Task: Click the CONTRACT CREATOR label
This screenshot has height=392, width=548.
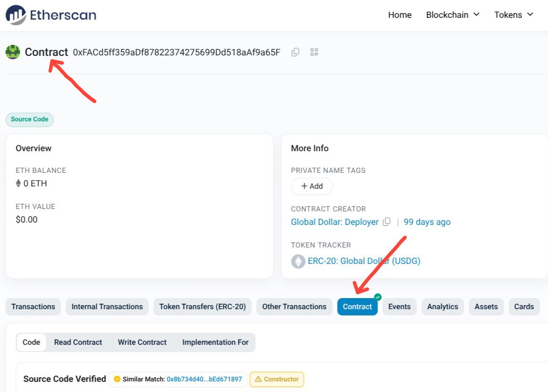Action: 328,209
